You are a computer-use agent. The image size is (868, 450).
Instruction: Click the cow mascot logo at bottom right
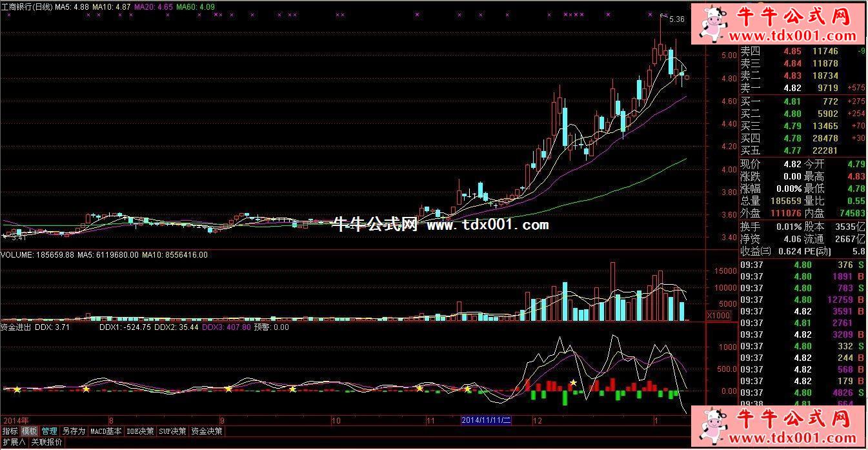(x=712, y=427)
